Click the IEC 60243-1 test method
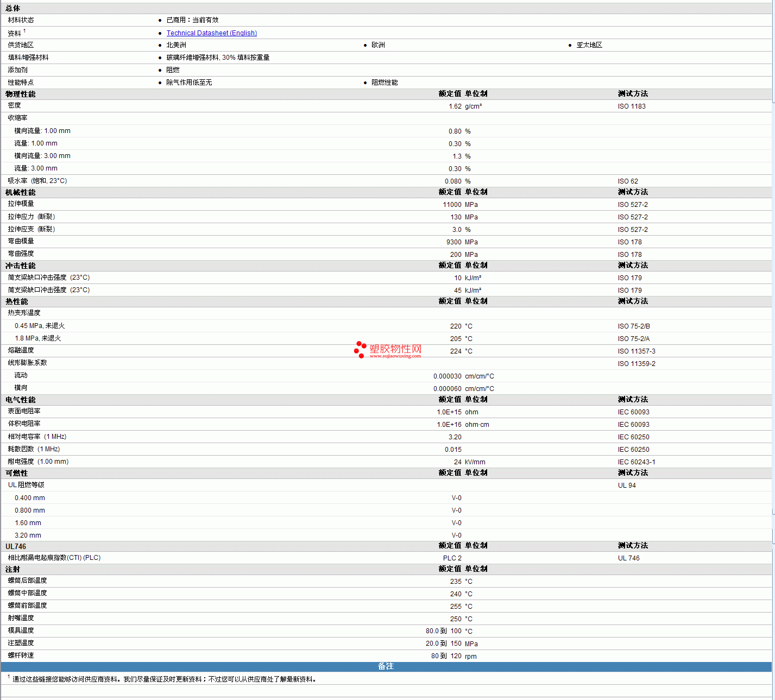 tap(637, 462)
